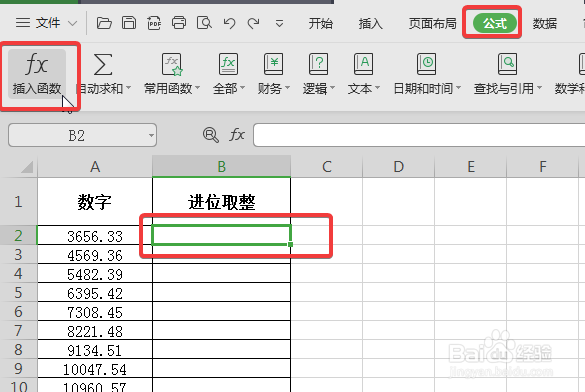Select column A header
The height and width of the screenshot is (392, 585).
95,166
